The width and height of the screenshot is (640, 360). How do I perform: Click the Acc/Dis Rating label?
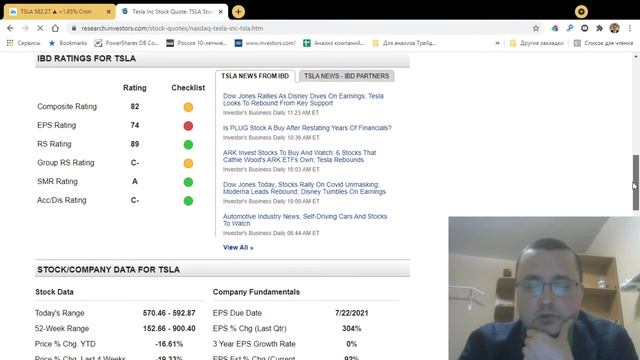point(62,200)
